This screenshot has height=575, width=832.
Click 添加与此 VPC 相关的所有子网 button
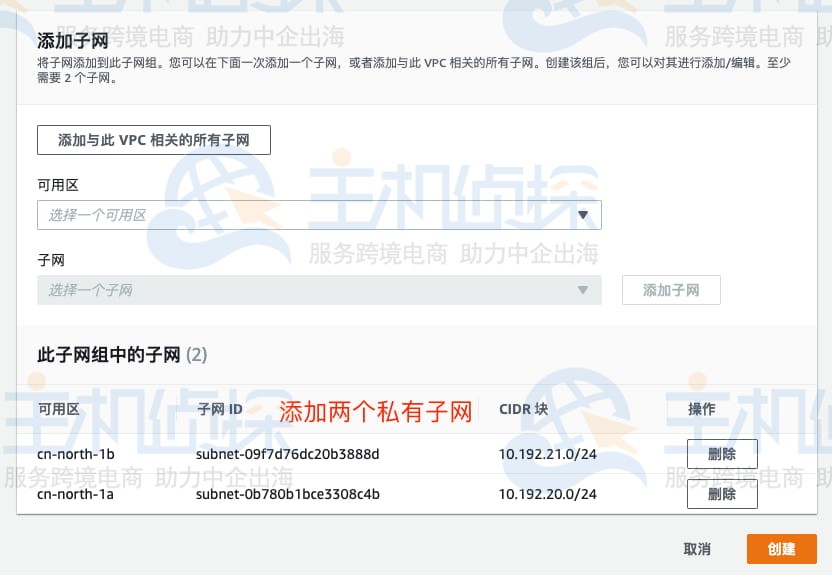(154, 140)
